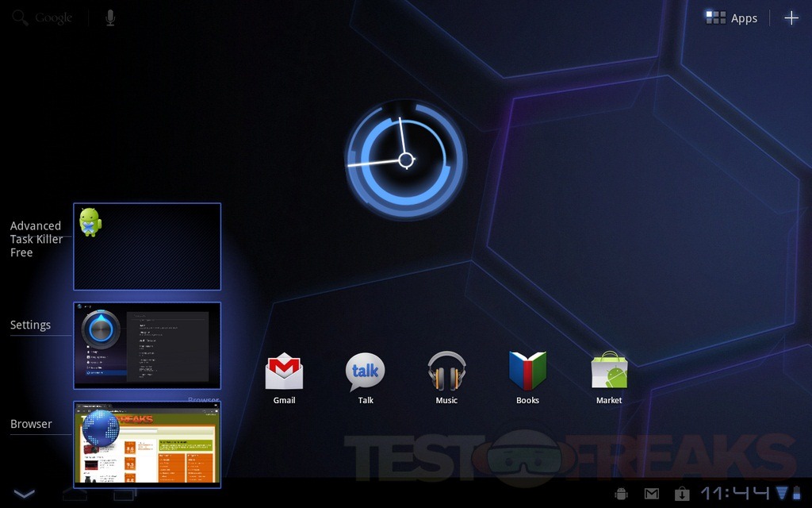This screenshot has height=508, width=812.
Task: Select the Settings label in recent apps
Action: pos(30,325)
